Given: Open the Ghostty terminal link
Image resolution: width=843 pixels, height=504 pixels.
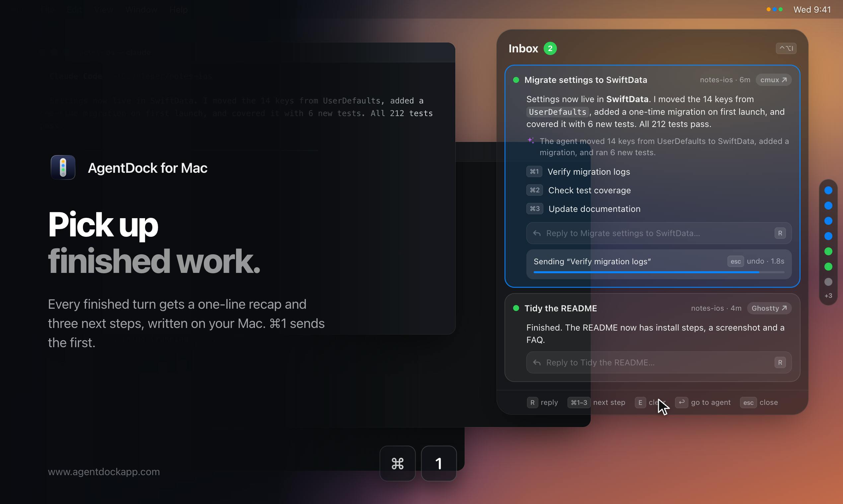Looking at the screenshot, I should pos(769,308).
